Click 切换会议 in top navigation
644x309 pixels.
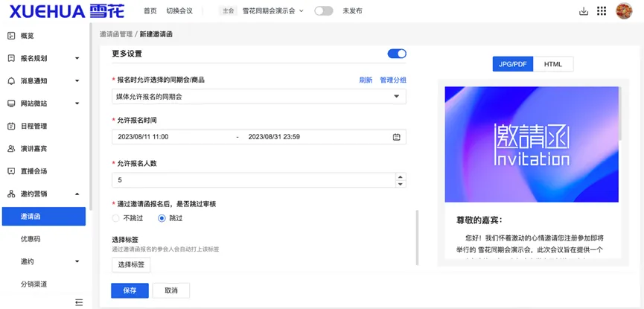pyautogui.click(x=179, y=11)
